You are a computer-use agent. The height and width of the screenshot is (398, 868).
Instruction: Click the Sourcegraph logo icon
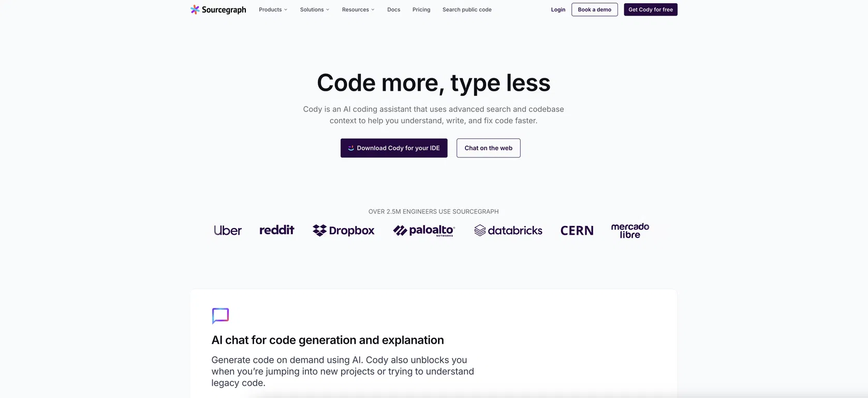195,9
